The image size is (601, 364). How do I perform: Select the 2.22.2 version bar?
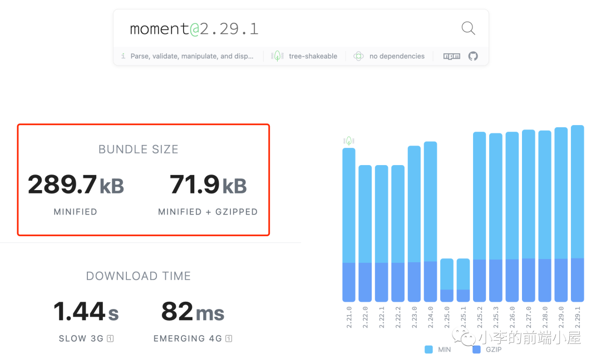(x=398, y=233)
